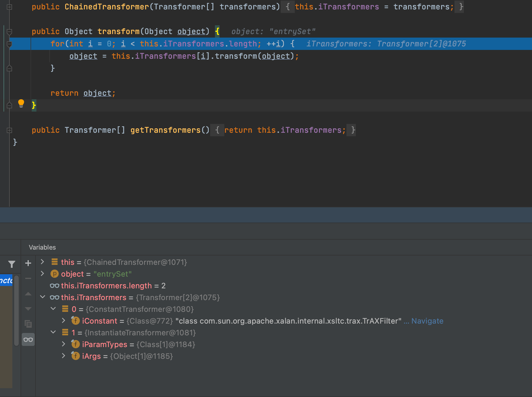Add a new watch with plus icon
Image resolution: width=532 pixels, height=397 pixels.
pyautogui.click(x=28, y=263)
